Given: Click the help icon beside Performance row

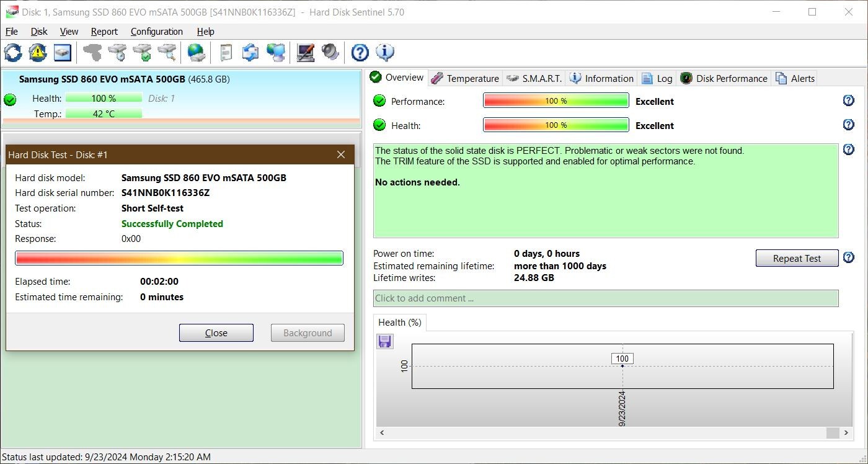Looking at the screenshot, I should point(849,100).
